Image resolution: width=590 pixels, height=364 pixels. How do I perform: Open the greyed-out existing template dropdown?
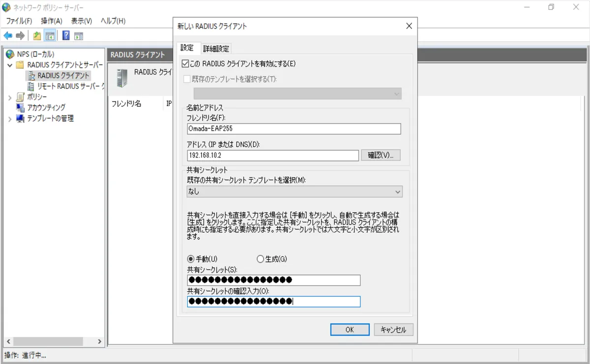coord(297,93)
